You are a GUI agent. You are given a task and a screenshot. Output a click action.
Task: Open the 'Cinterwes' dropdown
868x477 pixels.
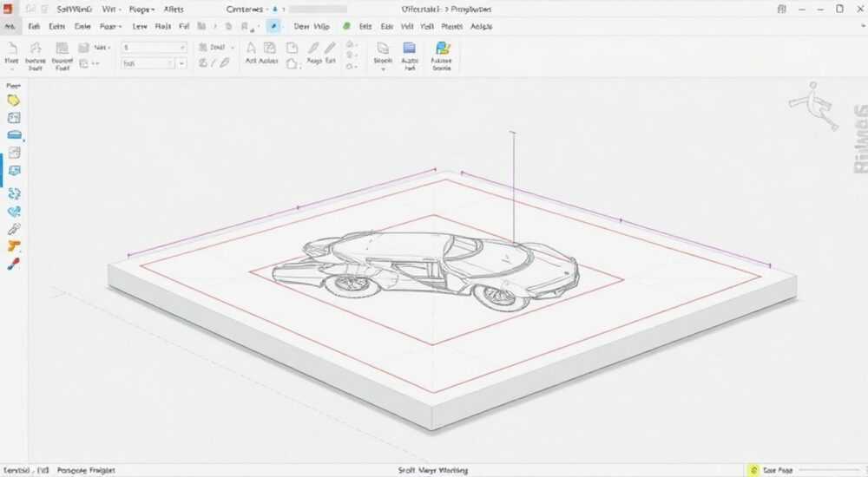[x=247, y=10]
